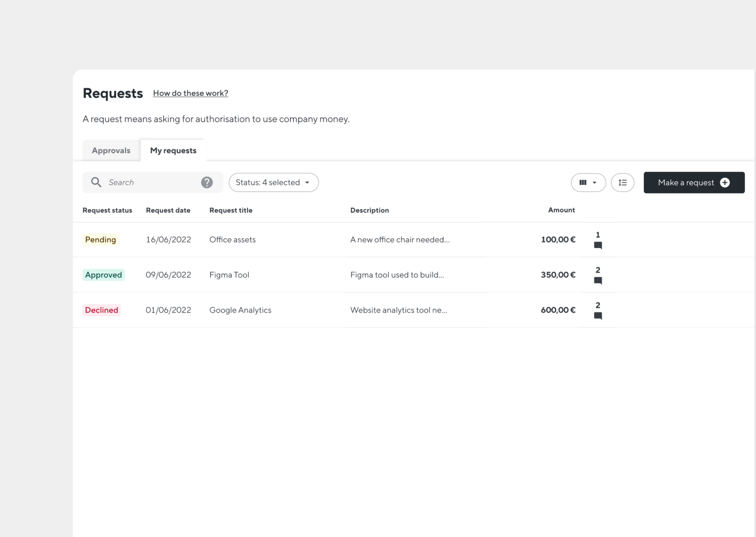Expand the Status: 4 selected filter
Viewport: 756px width, 537px height.
click(x=274, y=182)
